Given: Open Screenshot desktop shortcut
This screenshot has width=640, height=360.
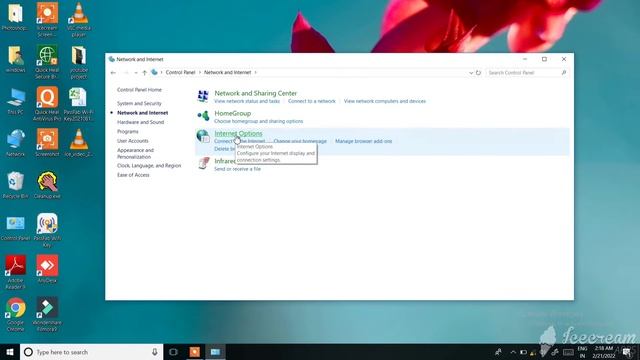Looking at the screenshot, I should [47, 143].
